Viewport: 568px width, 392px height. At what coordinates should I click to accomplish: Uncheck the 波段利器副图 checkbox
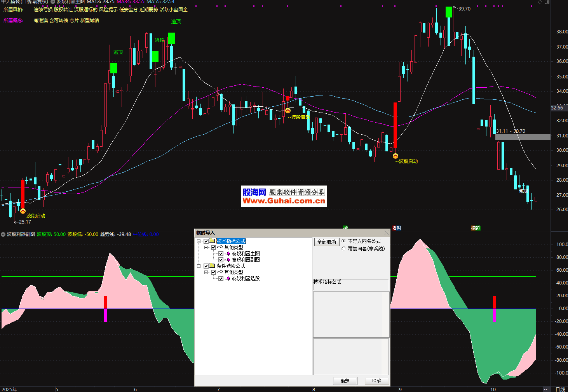tap(221, 260)
